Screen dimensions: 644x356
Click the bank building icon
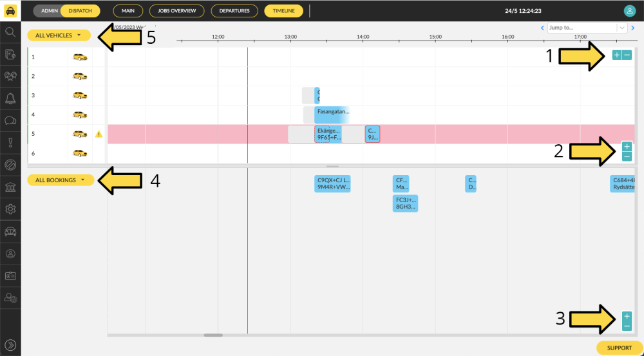pyautogui.click(x=10, y=187)
